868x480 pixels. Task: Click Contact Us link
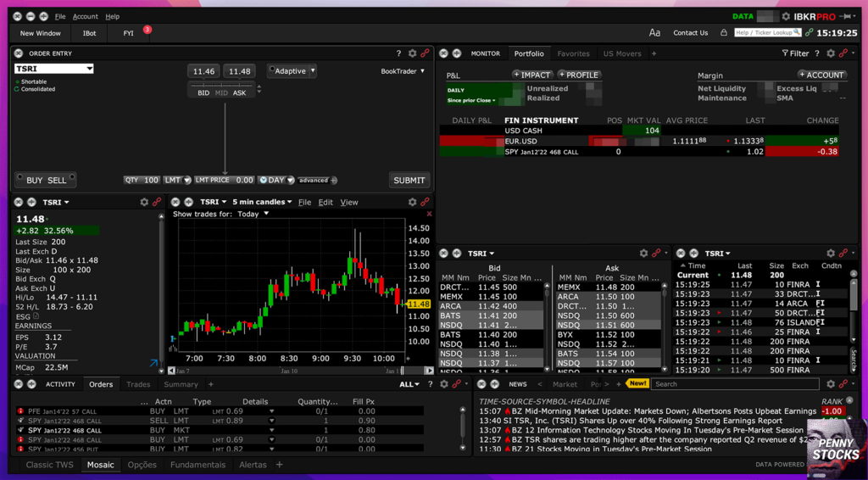[x=690, y=33]
